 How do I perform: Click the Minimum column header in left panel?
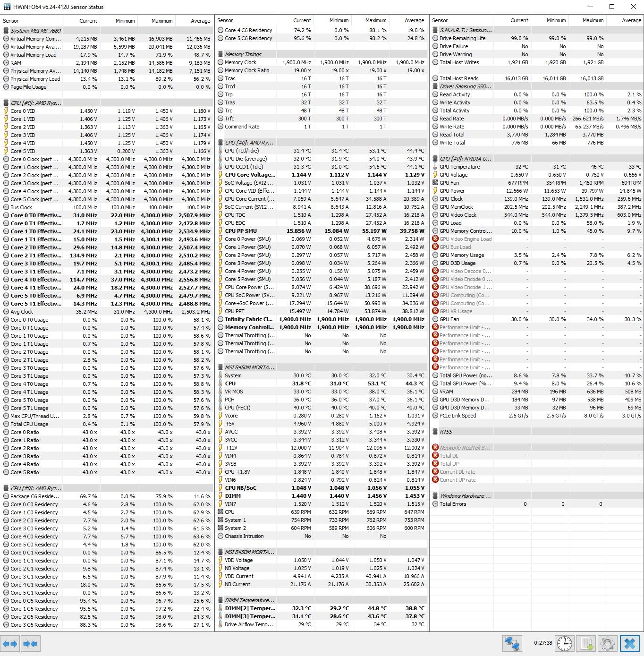pyautogui.click(x=119, y=21)
